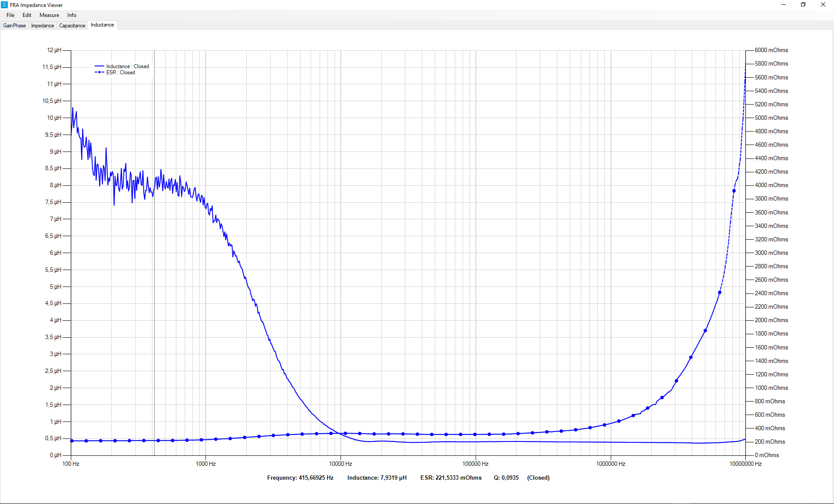The width and height of the screenshot is (834, 504).
Task: Click the 5 µH left axis label
Action: (56, 287)
